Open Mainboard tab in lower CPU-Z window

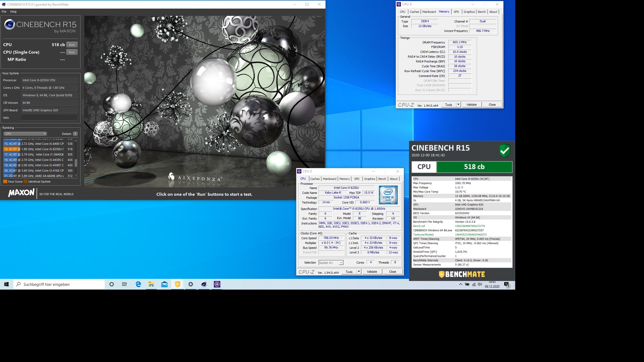(x=329, y=179)
